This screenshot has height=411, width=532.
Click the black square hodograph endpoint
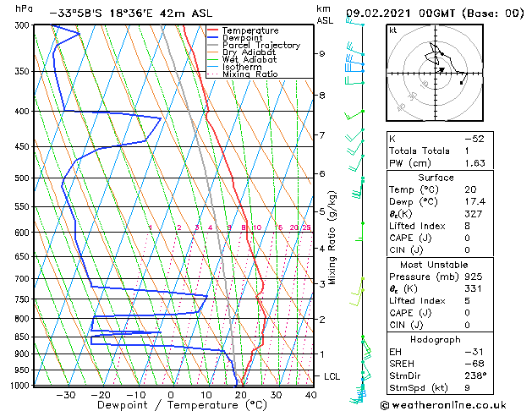coord(461,83)
